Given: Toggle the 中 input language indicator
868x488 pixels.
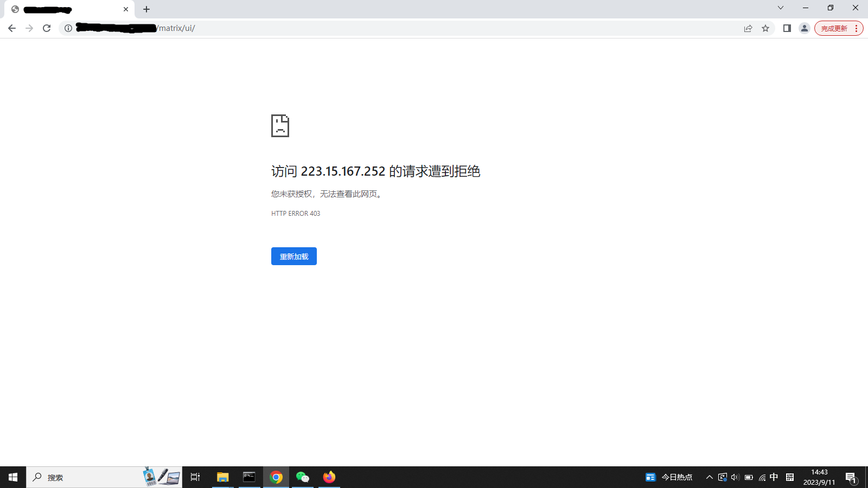Looking at the screenshot, I should 774,477.
